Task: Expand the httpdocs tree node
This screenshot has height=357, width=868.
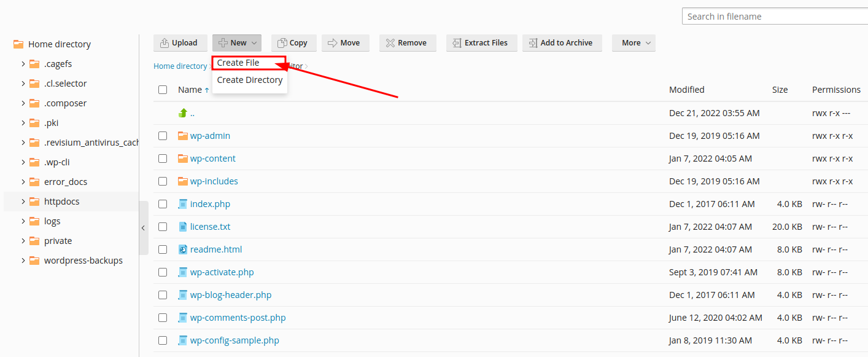Action: [x=23, y=202]
